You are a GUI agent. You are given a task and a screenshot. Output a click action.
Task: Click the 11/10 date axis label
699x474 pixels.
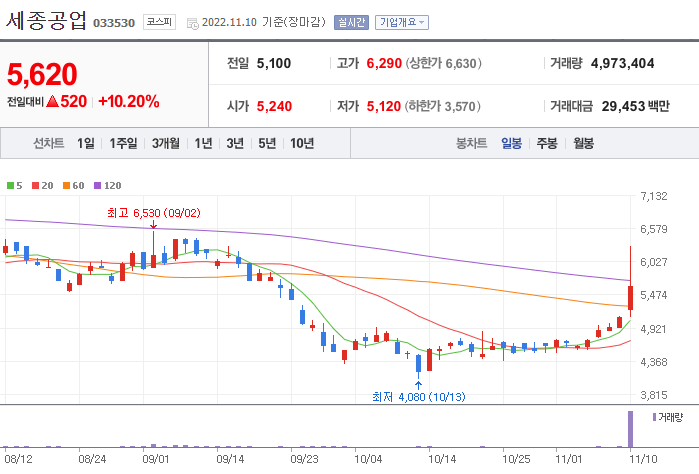tap(643, 459)
